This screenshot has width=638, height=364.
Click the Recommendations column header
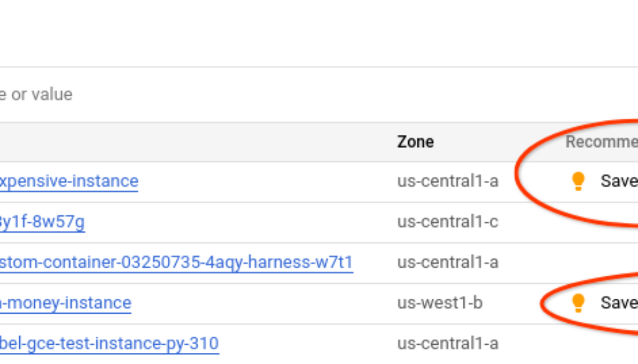(601, 142)
